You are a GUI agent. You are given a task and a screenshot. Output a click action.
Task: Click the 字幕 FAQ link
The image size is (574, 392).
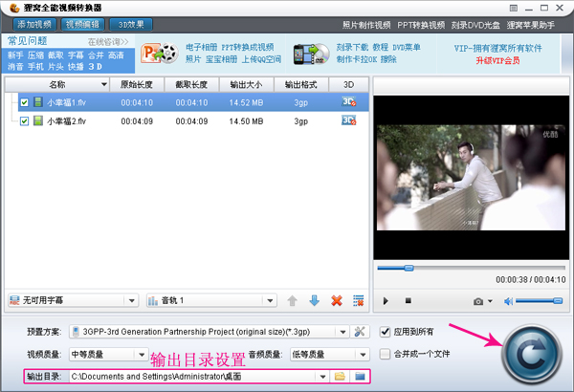point(76,55)
